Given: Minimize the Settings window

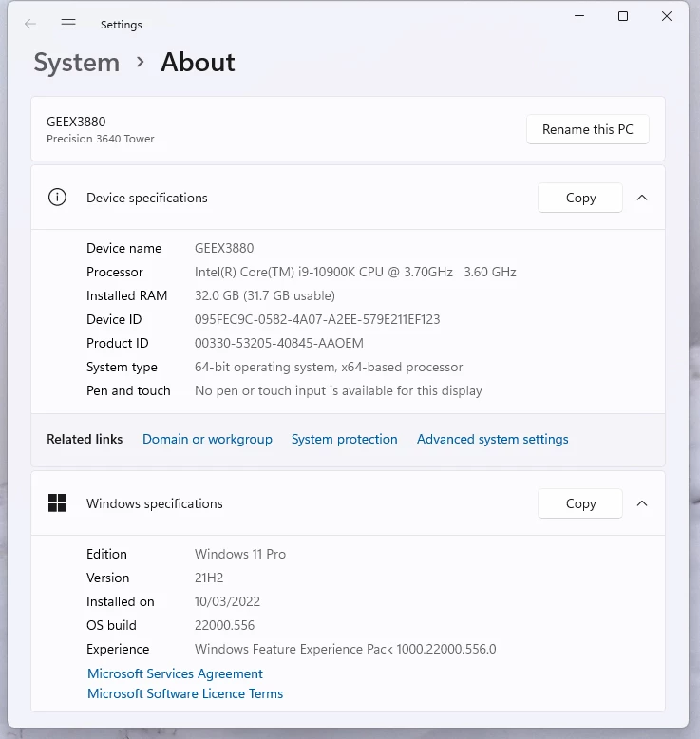Looking at the screenshot, I should click(x=579, y=16).
